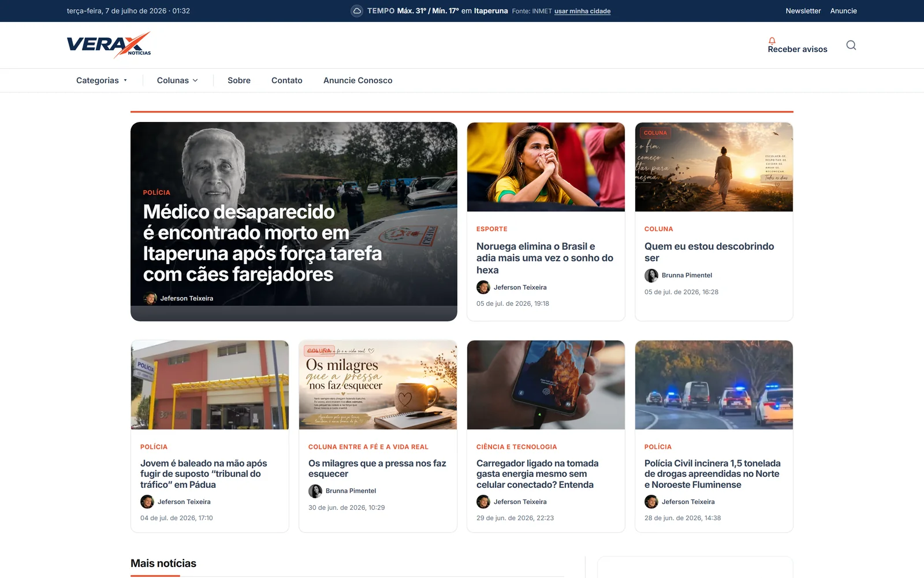Click the weather text Máx. 31° / Mín. 17°
The image size is (924, 578).
coord(427,11)
